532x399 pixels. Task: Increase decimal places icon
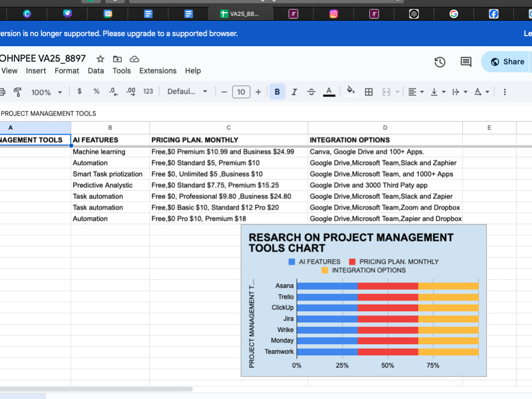click(x=131, y=92)
